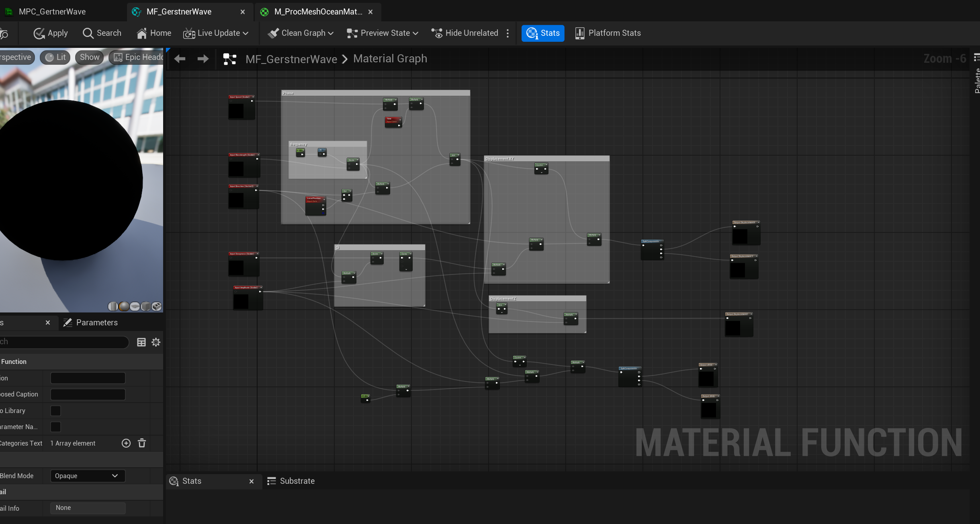Delete array elements with the trash icon
980x524 pixels.
[x=142, y=443]
